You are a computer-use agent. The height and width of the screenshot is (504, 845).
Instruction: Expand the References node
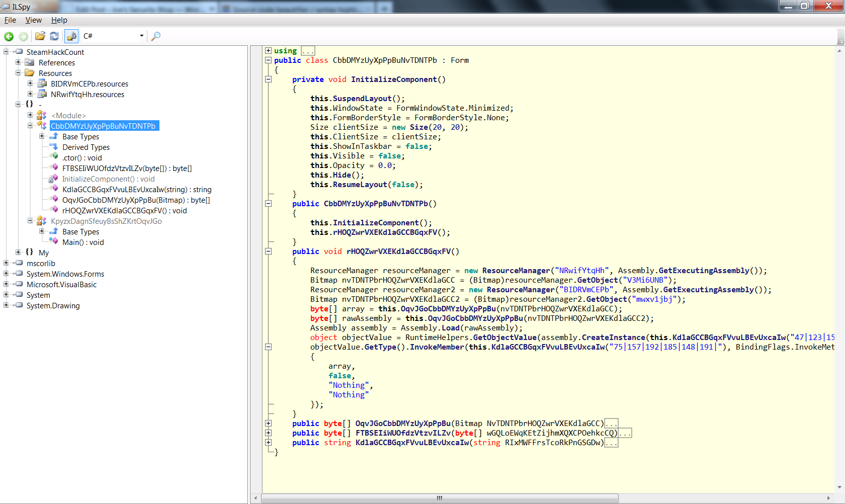point(18,62)
